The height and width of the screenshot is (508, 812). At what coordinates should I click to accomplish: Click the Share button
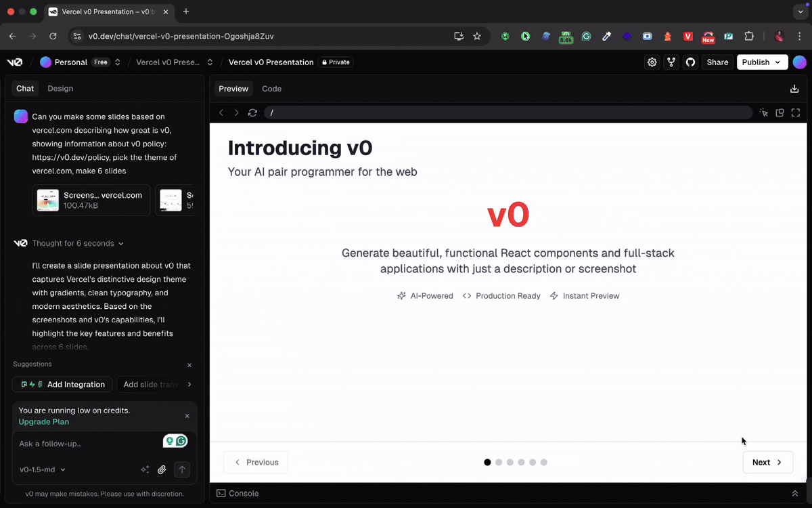(x=717, y=62)
